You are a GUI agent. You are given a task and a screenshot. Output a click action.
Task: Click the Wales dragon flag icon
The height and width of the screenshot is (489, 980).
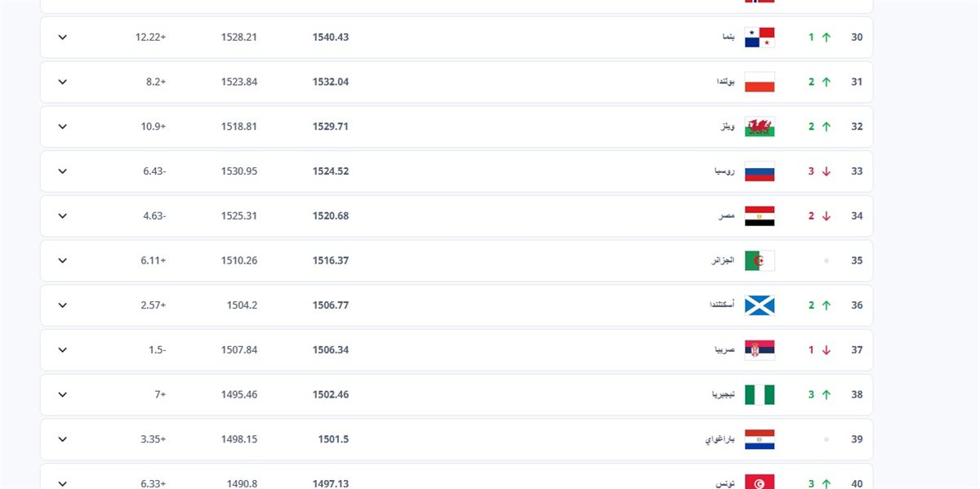pos(759,127)
